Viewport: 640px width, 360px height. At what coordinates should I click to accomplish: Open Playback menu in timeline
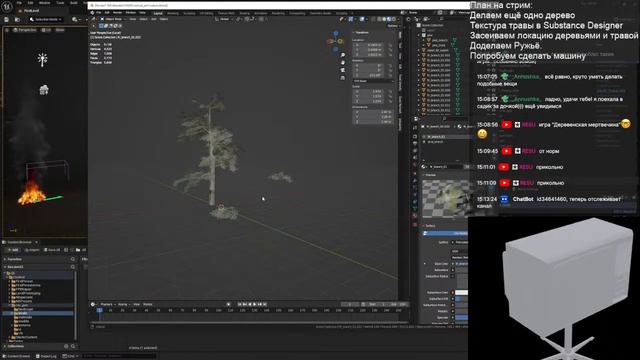[107, 304]
